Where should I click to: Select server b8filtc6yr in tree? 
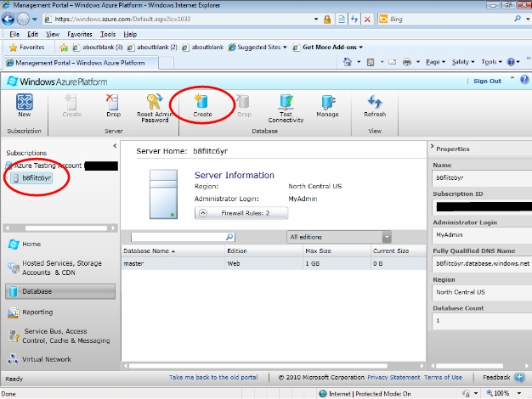click(31, 178)
